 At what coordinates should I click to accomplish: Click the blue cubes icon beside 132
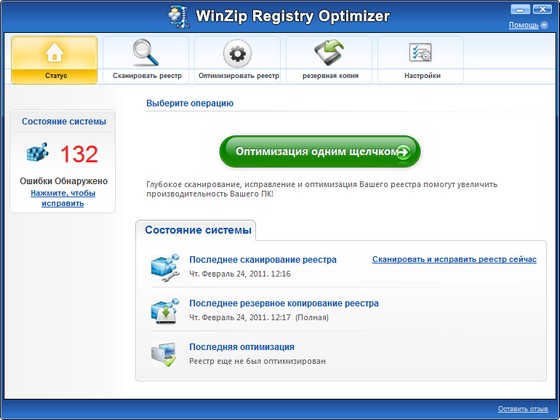[x=38, y=152]
